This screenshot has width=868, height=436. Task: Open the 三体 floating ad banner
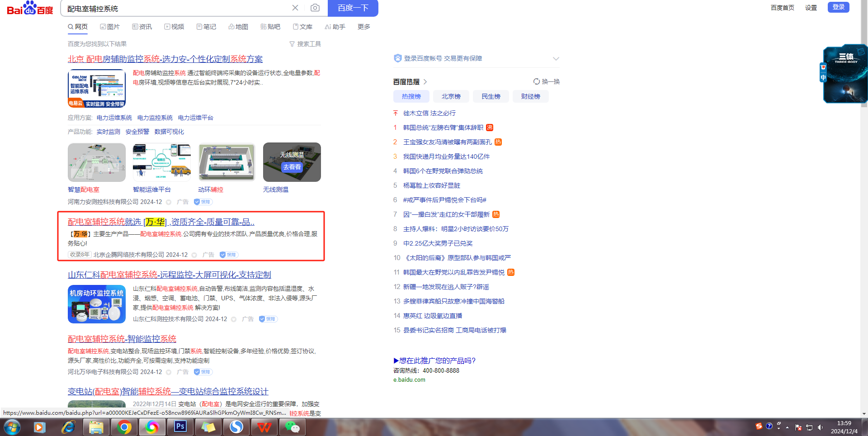(845, 74)
